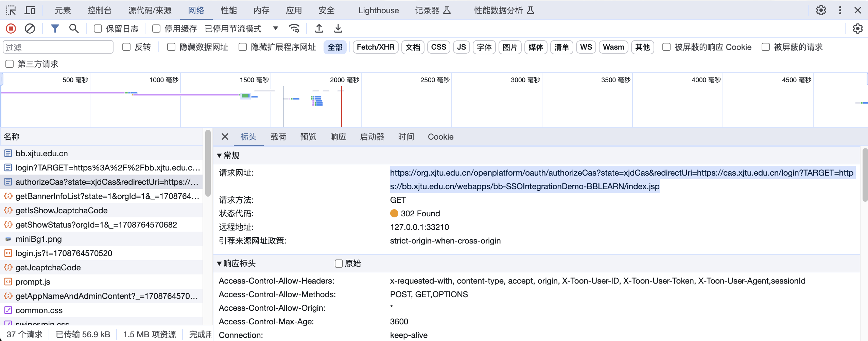Viewport: 868px width, 341px height.
Task: Select the Fetch/XHR request filter
Action: click(x=375, y=47)
